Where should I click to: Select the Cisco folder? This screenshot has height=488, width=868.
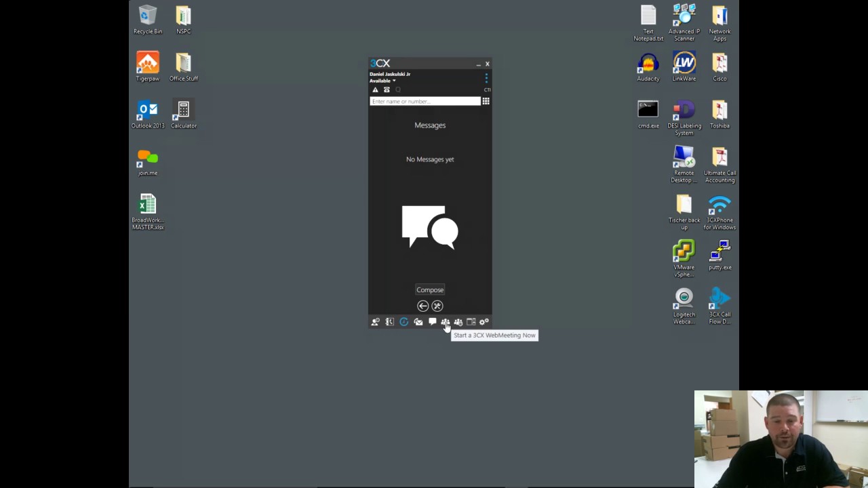coord(720,66)
